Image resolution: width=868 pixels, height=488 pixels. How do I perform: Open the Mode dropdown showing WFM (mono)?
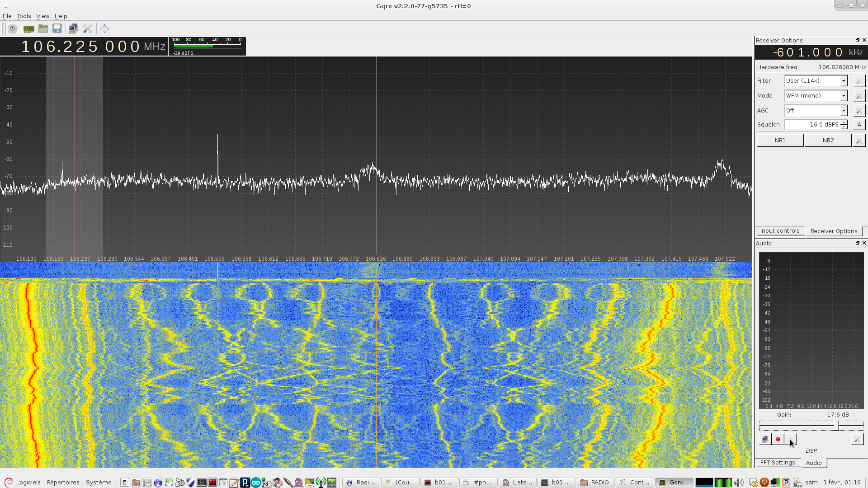click(x=816, y=96)
